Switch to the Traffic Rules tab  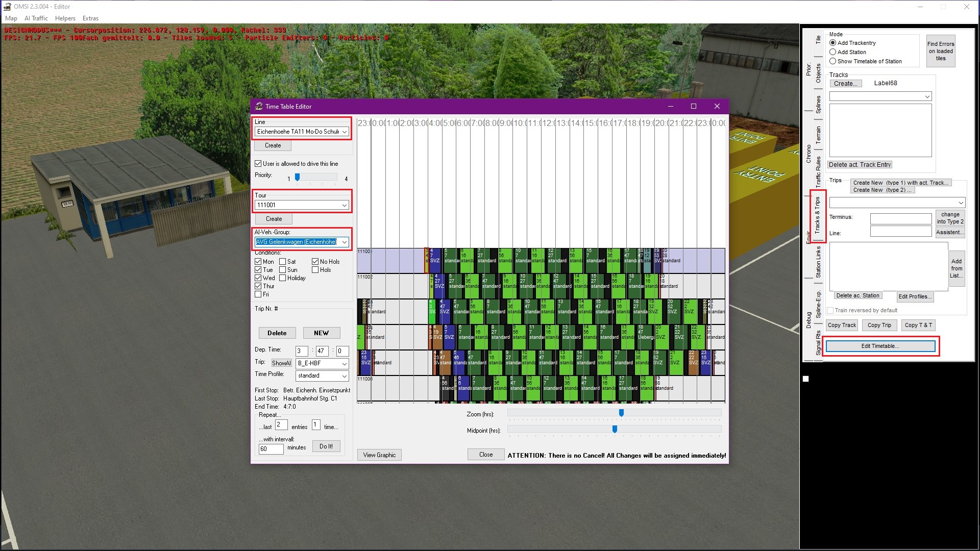click(818, 171)
